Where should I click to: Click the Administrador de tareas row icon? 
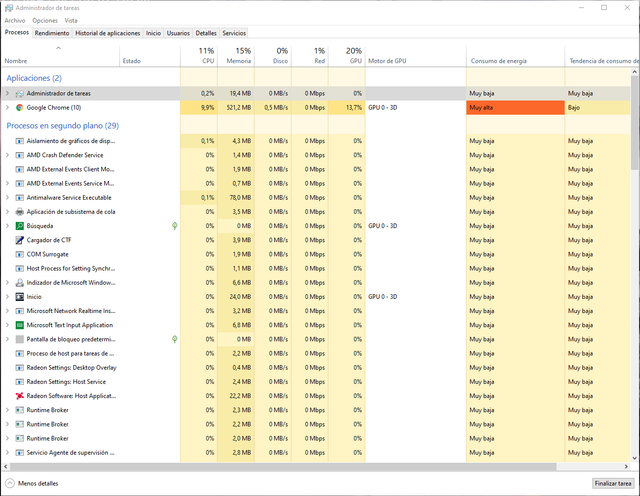(x=19, y=93)
